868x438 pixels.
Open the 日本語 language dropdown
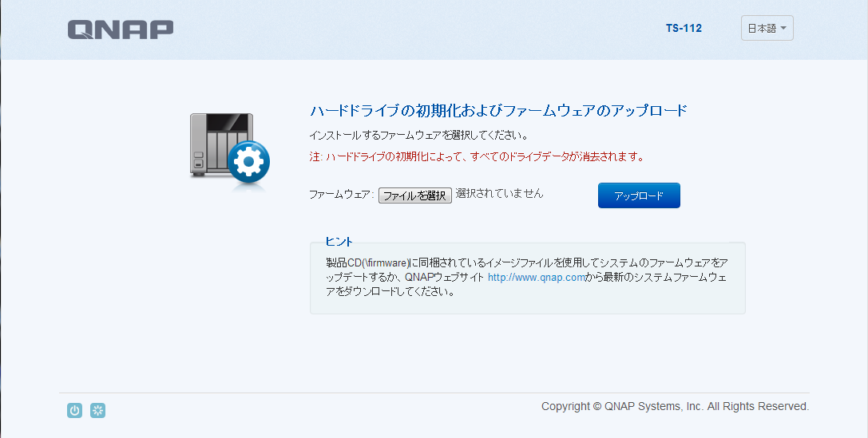[767, 28]
